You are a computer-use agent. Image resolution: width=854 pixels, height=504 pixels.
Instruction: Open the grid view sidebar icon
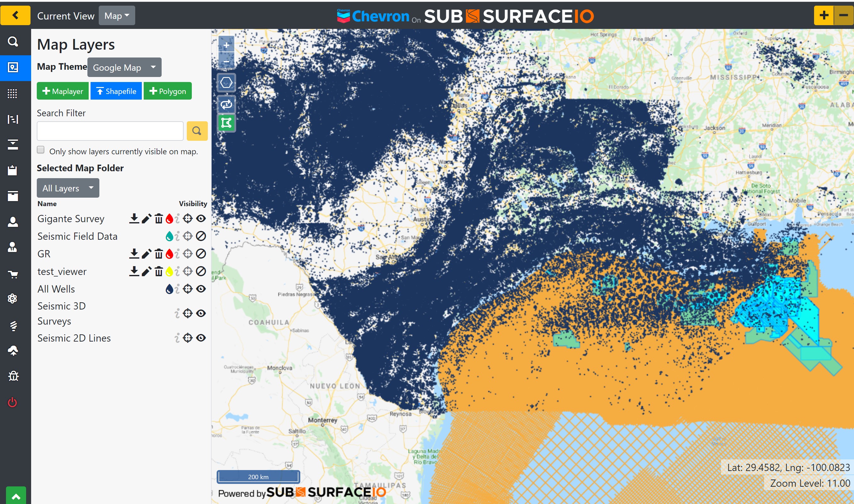click(x=13, y=93)
